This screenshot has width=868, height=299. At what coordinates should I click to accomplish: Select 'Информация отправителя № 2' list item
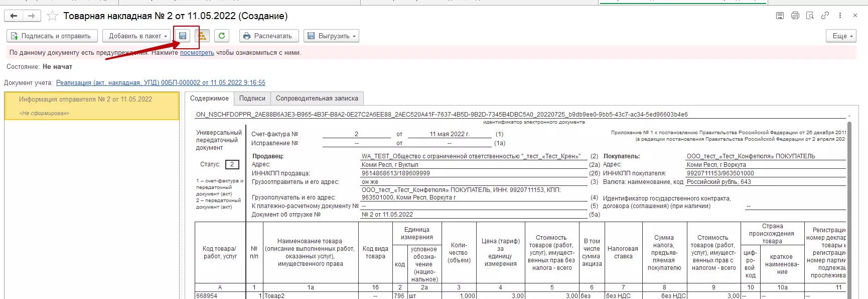pyautogui.click(x=92, y=106)
